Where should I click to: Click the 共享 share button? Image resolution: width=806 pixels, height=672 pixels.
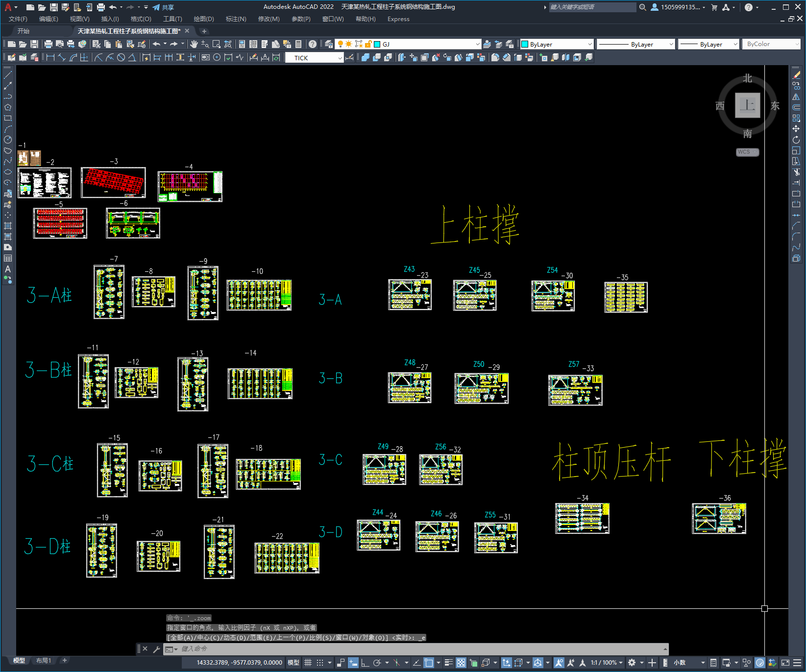[163, 7]
